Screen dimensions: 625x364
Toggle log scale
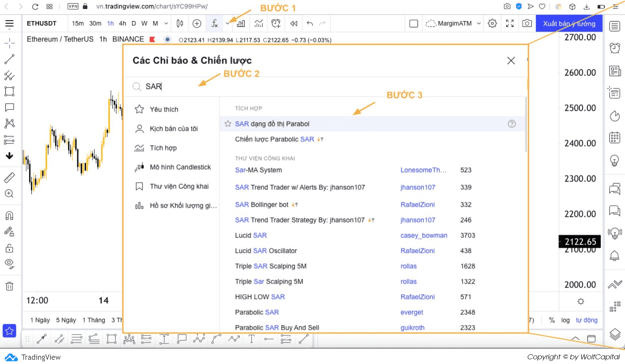[x=565, y=320]
